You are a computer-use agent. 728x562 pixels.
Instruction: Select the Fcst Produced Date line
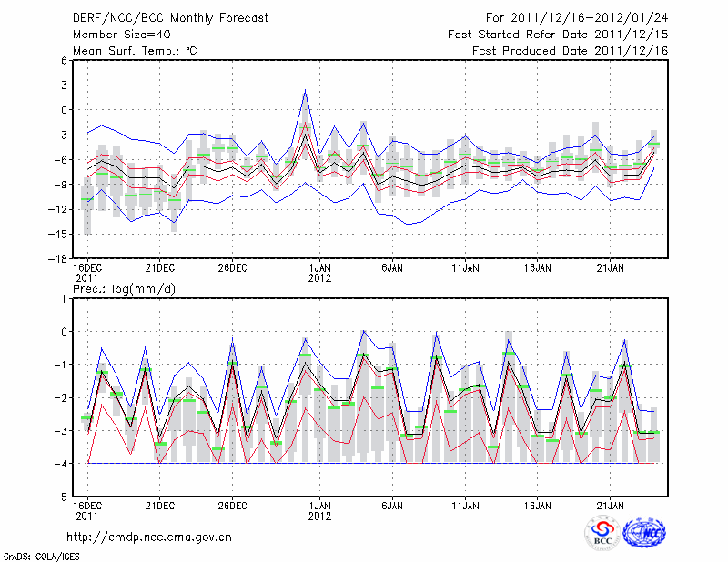[x=570, y=51]
